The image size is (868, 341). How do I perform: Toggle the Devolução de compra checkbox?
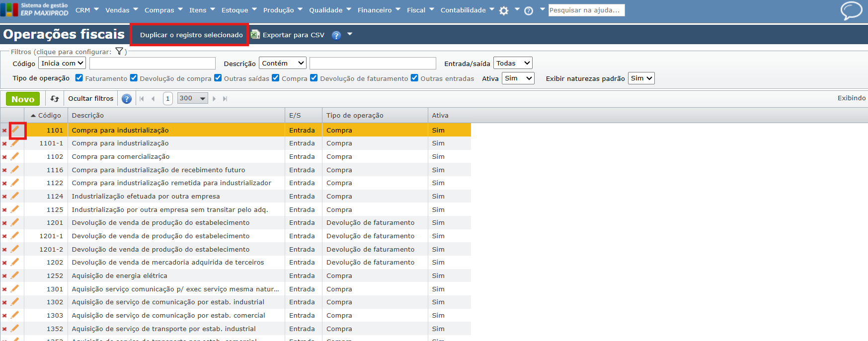pos(134,78)
